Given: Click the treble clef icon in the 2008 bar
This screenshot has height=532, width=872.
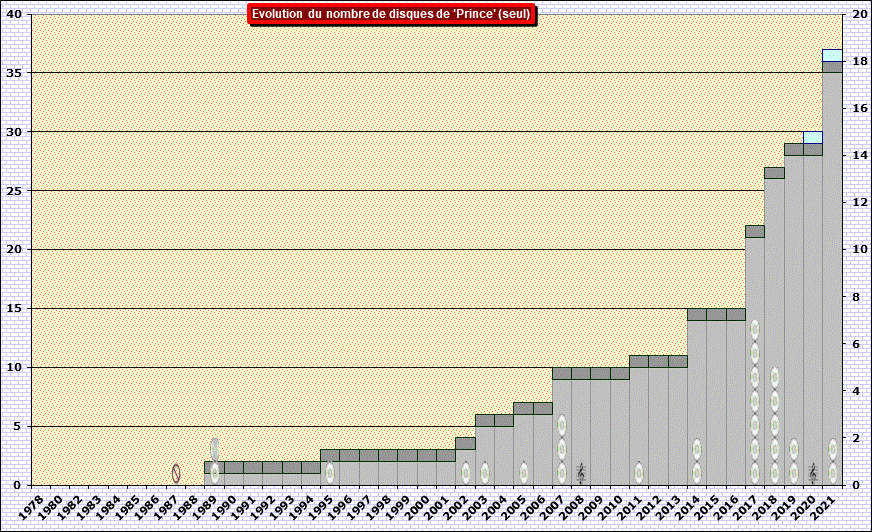Looking at the screenshot, I should [x=581, y=472].
